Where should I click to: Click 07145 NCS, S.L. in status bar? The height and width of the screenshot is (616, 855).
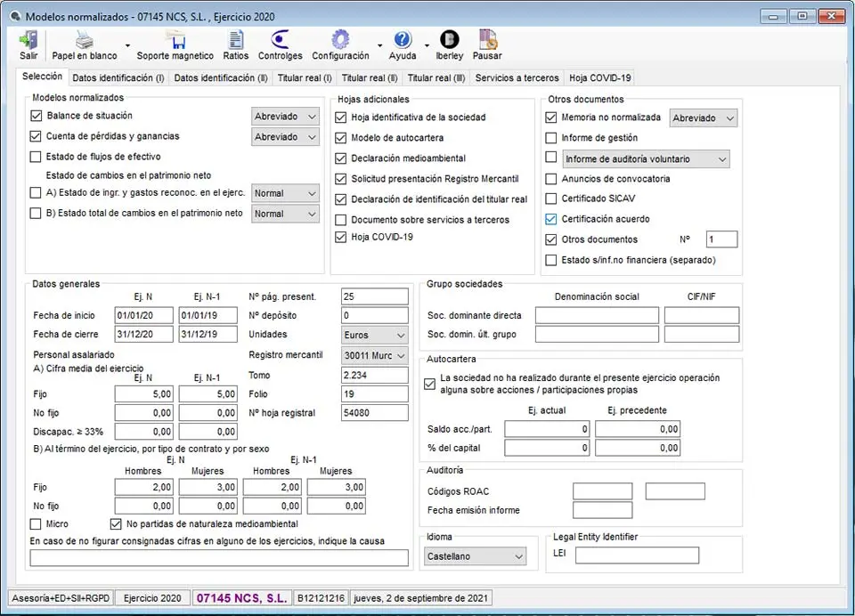tap(241, 598)
